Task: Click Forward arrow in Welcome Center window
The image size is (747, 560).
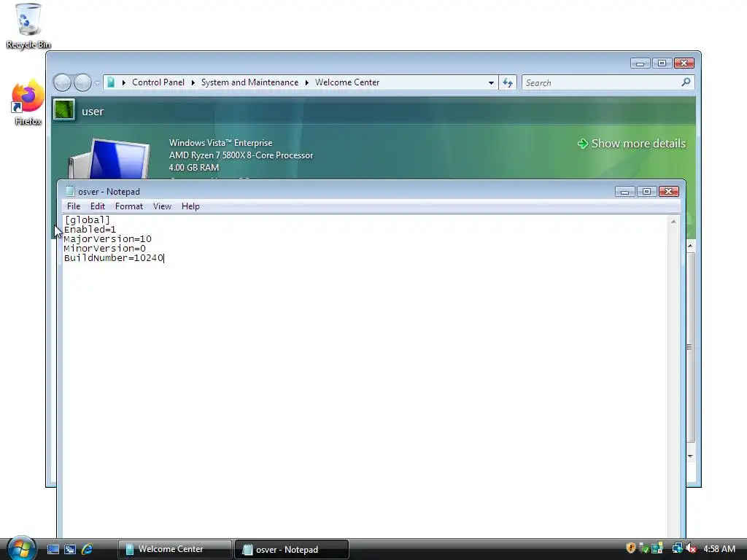Action: click(x=82, y=83)
